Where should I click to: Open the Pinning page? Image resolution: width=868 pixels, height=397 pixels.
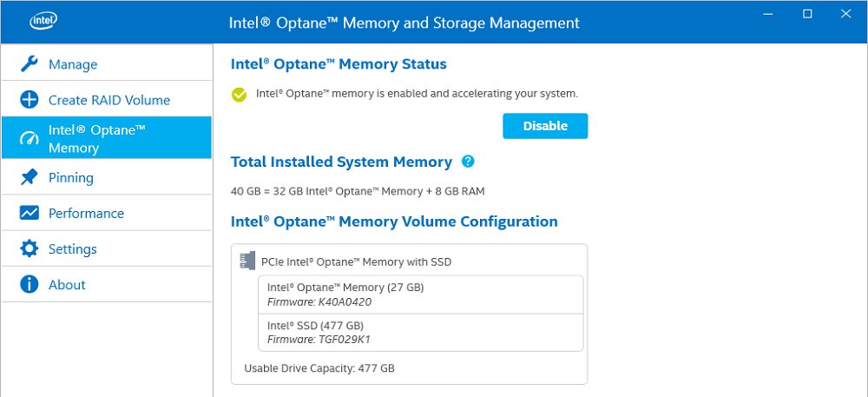71,177
